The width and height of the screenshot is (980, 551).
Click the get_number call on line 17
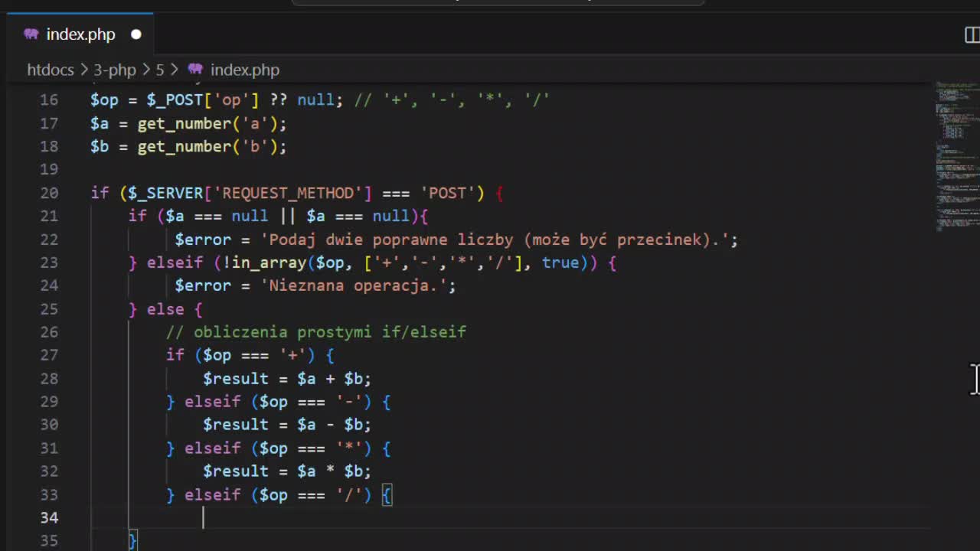(184, 123)
